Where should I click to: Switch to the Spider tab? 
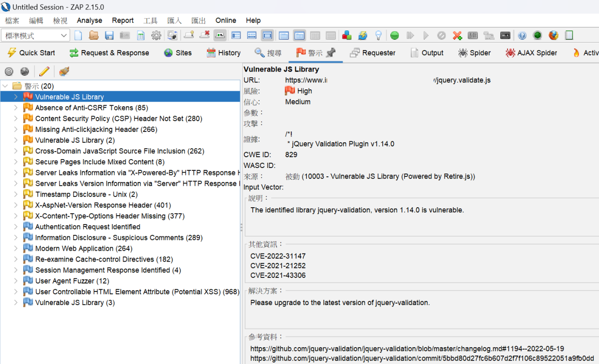tap(475, 53)
